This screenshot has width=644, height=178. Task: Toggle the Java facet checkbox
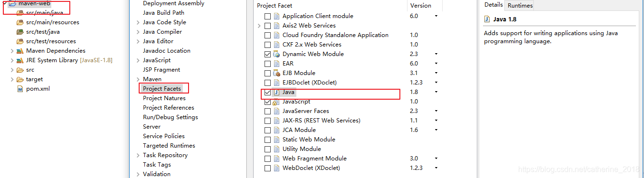click(x=268, y=92)
